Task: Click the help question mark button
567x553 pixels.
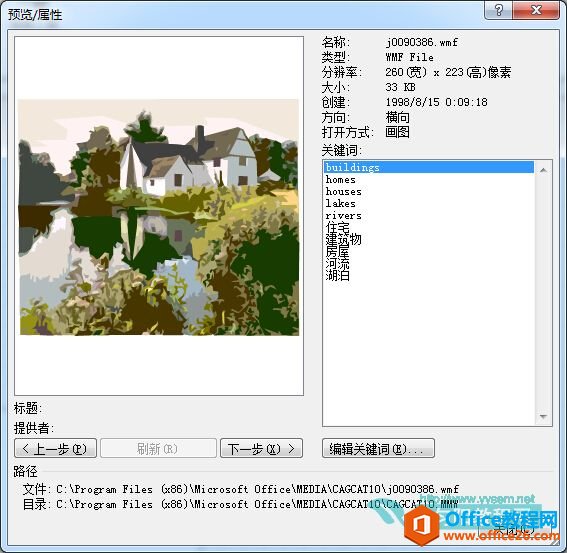Action: click(498, 10)
